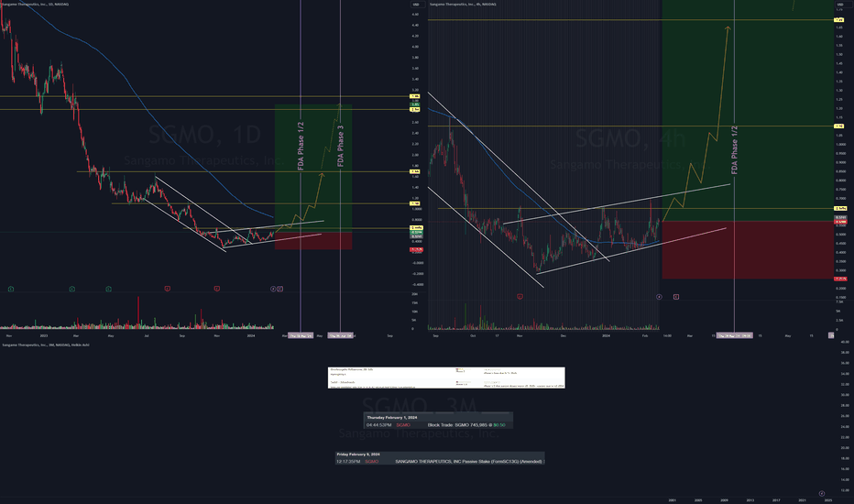Click FDA Phase 1/2 date label on 1D time axis
This screenshot has height=504, width=854.
pyautogui.click(x=301, y=336)
